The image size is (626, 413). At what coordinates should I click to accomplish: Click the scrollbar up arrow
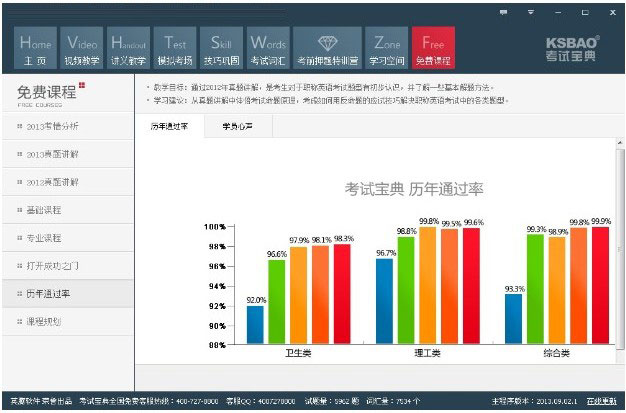click(x=620, y=142)
